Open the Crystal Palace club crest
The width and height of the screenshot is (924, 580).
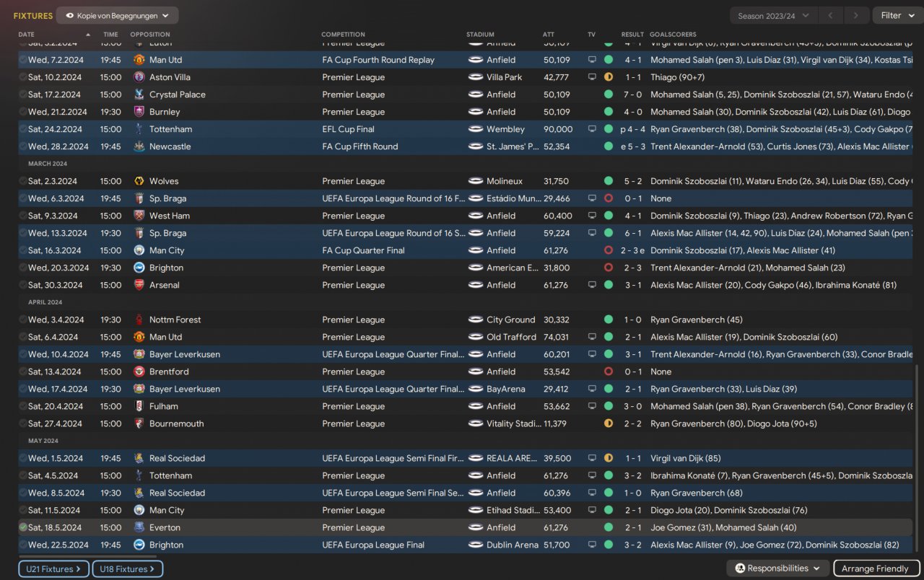pyautogui.click(x=139, y=95)
